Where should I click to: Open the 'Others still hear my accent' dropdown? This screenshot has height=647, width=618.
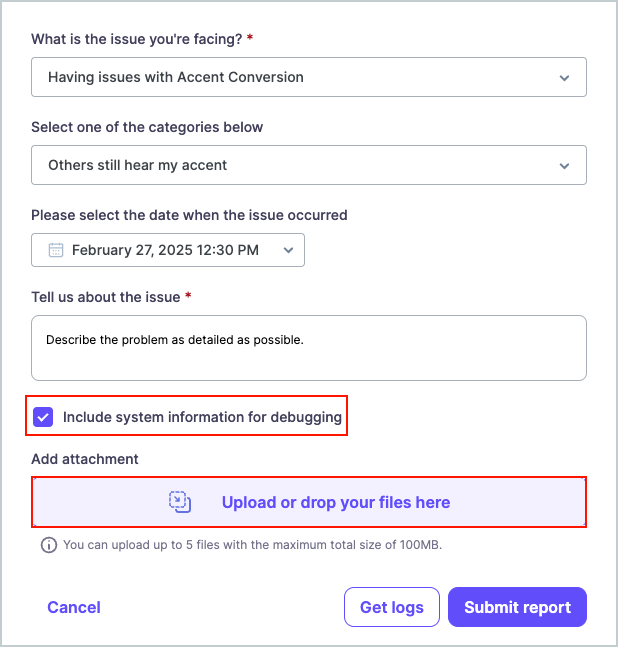click(x=309, y=165)
